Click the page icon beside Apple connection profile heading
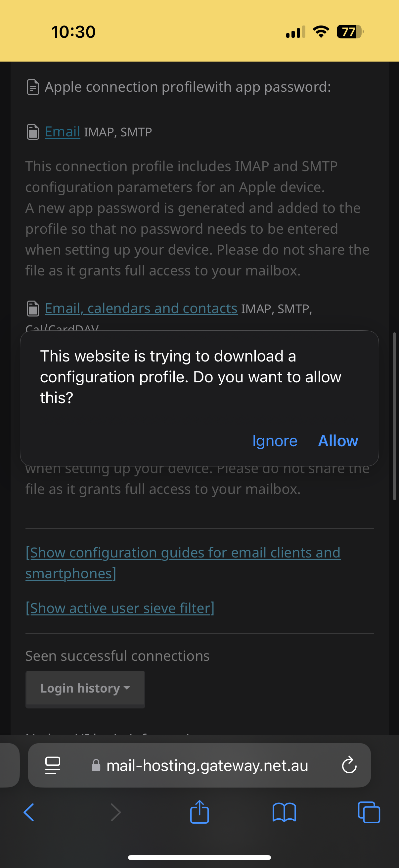Image resolution: width=399 pixels, height=868 pixels. pos(33,87)
